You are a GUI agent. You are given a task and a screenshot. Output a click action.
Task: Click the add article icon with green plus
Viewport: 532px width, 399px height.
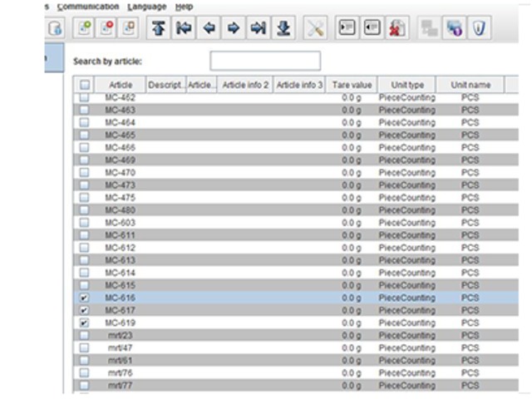(x=85, y=27)
